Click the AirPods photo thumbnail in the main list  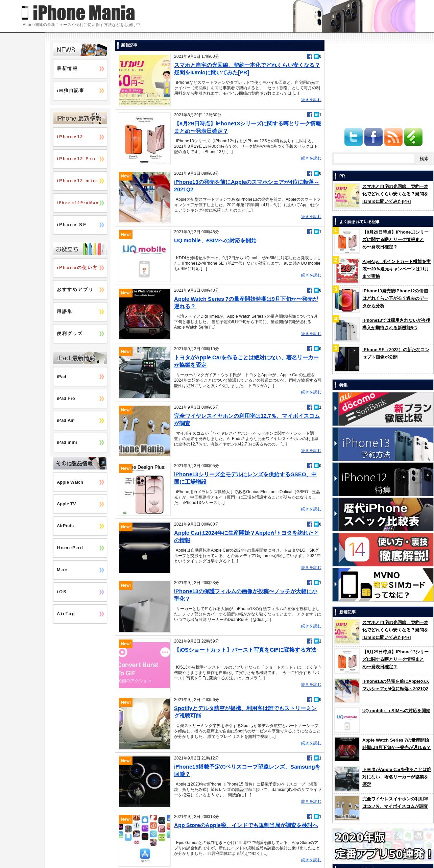[144, 431]
